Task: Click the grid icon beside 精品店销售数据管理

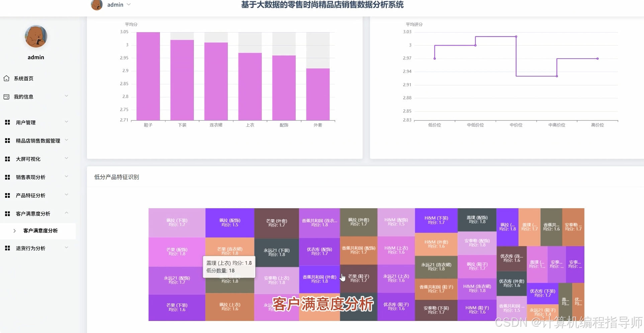Action: click(7, 141)
